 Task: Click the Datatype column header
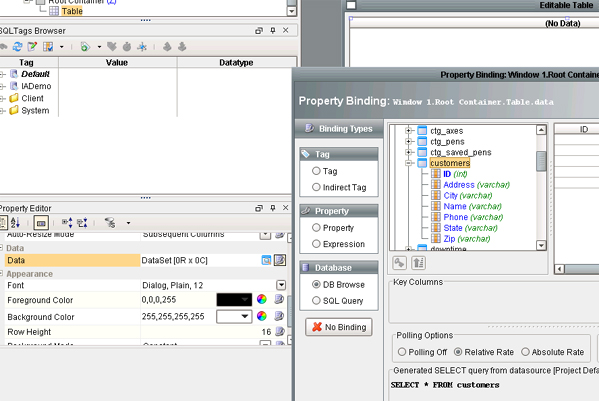(236, 63)
